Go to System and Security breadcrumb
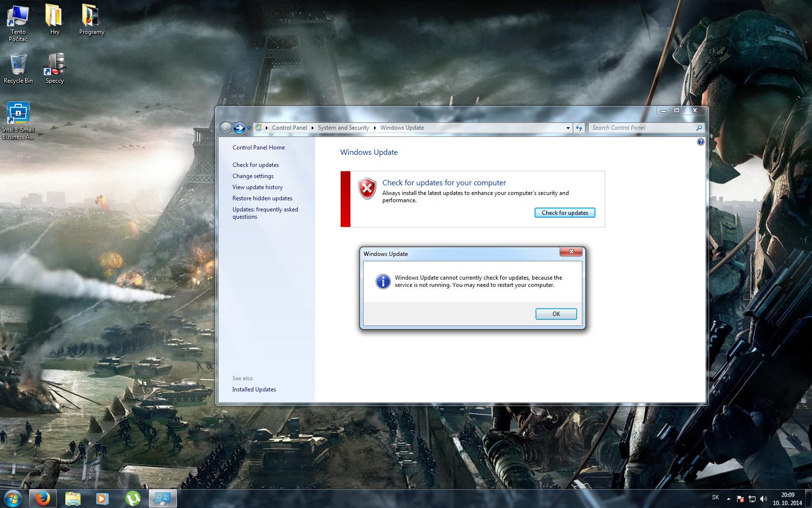This screenshot has height=508, width=812. pyautogui.click(x=344, y=128)
